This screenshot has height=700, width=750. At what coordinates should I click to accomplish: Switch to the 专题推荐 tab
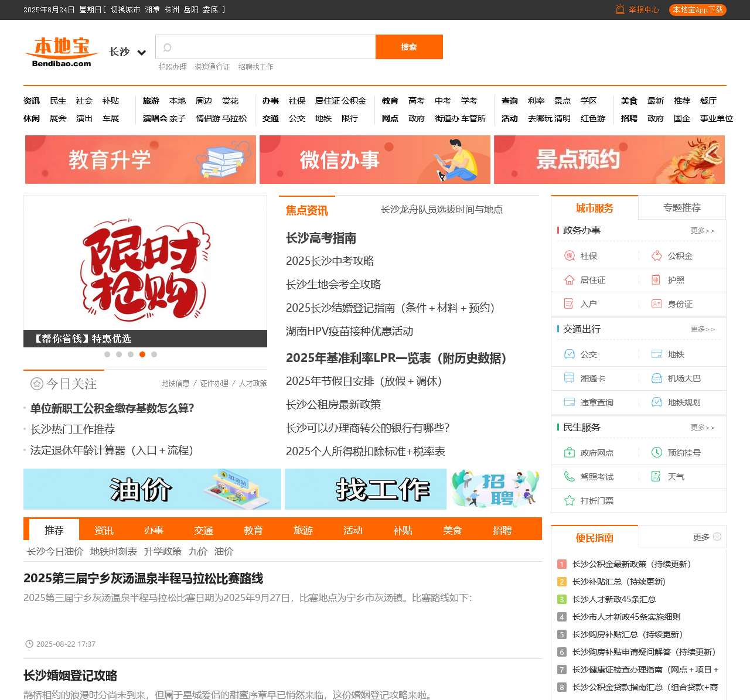[683, 207]
